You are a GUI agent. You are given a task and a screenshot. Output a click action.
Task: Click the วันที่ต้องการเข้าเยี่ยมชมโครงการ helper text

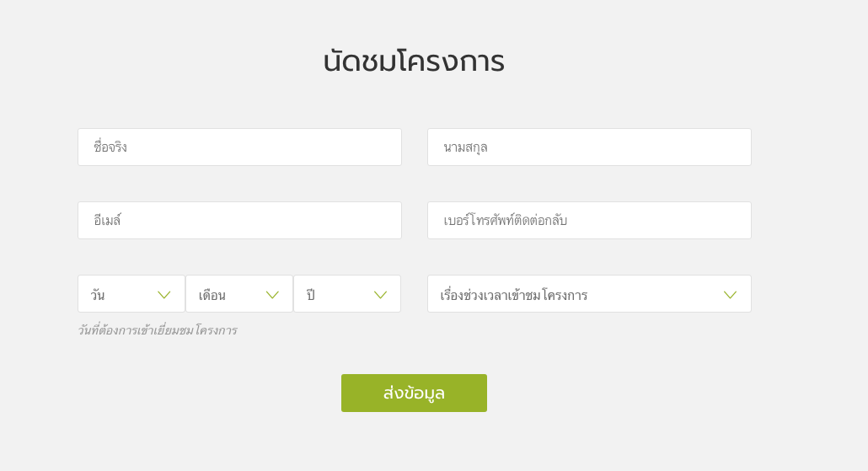point(158,330)
